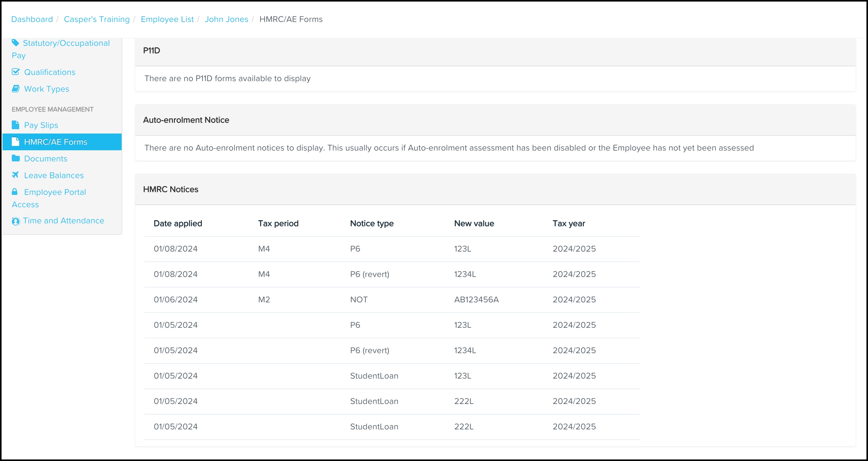868x461 pixels.
Task: Click the 123L value in the StudentLoan row
Action: coord(463,376)
